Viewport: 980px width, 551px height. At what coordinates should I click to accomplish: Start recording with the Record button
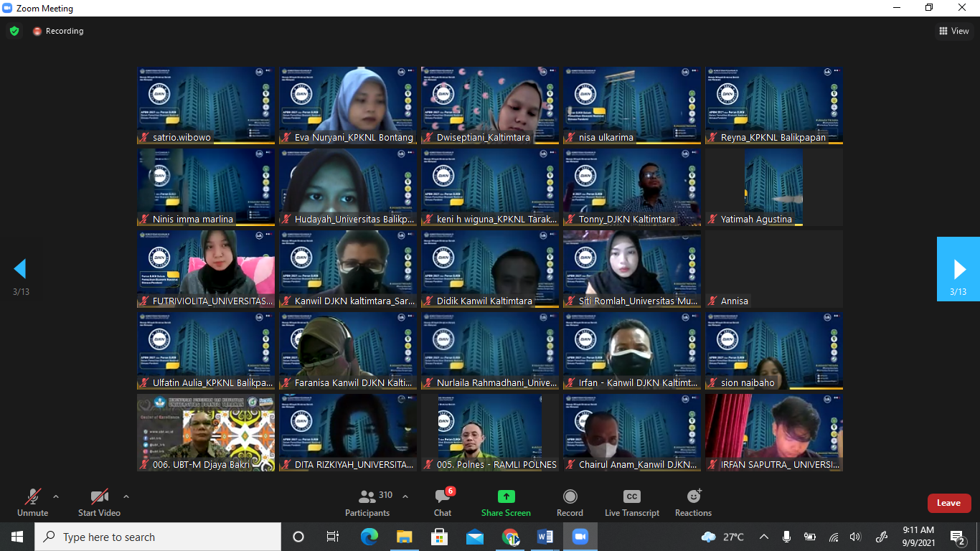570,502
